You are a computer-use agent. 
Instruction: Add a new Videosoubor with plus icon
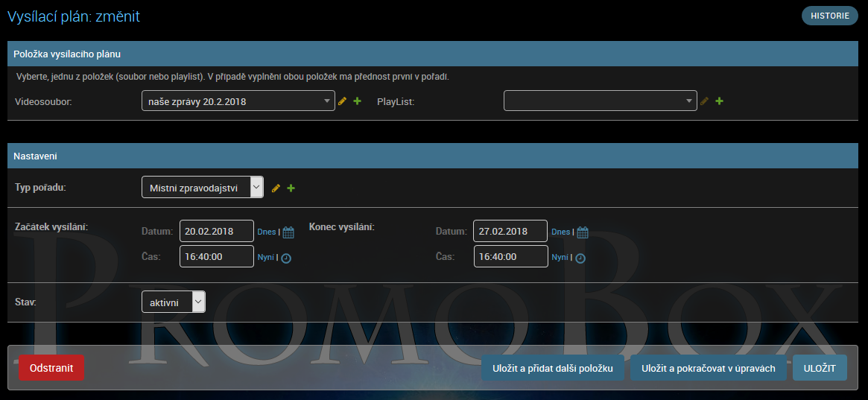pos(358,101)
